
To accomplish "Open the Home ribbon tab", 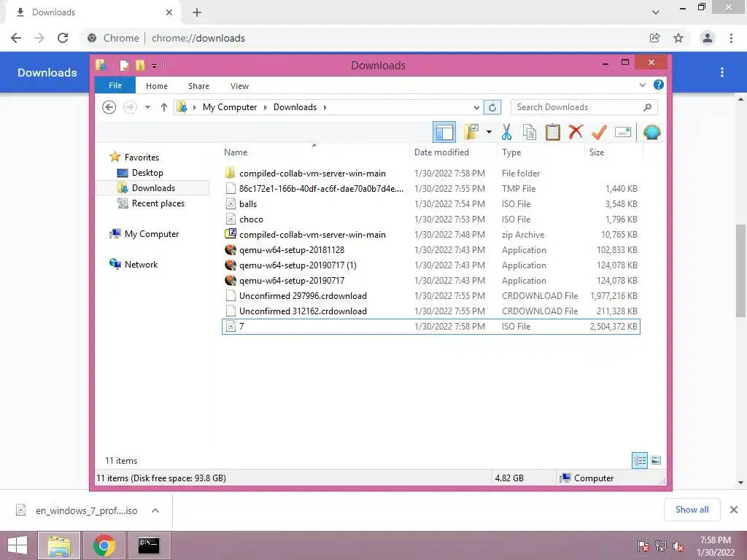I will click(x=157, y=86).
